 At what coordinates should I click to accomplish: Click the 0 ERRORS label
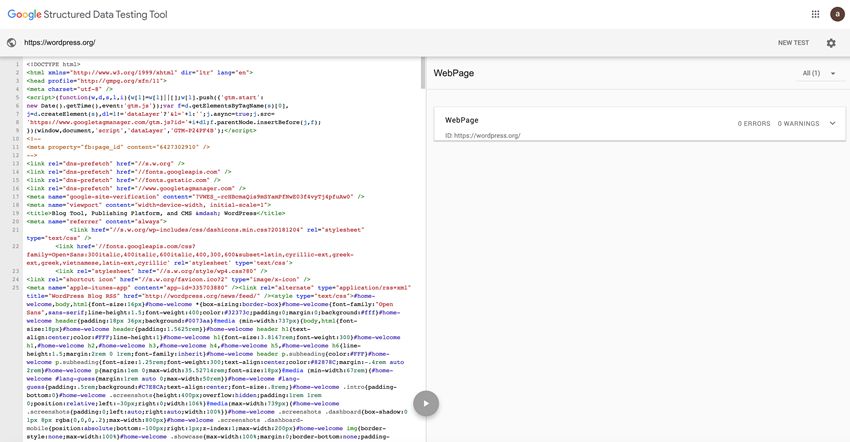pyautogui.click(x=754, y=124)
